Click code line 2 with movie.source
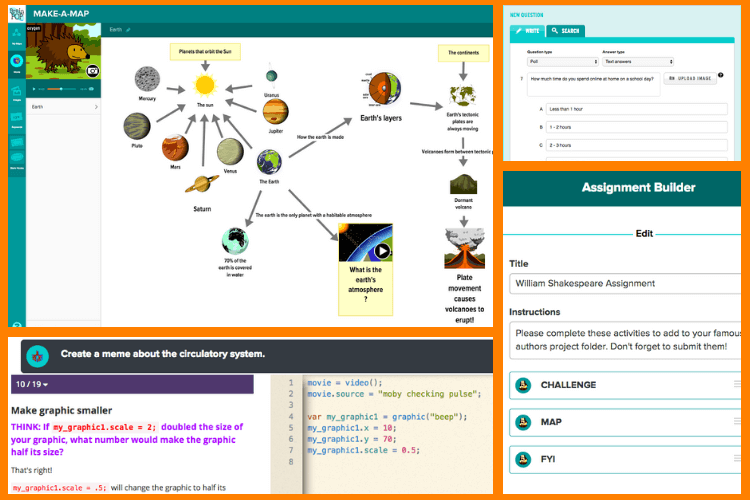Screen dimensions: 750x500 394,394
